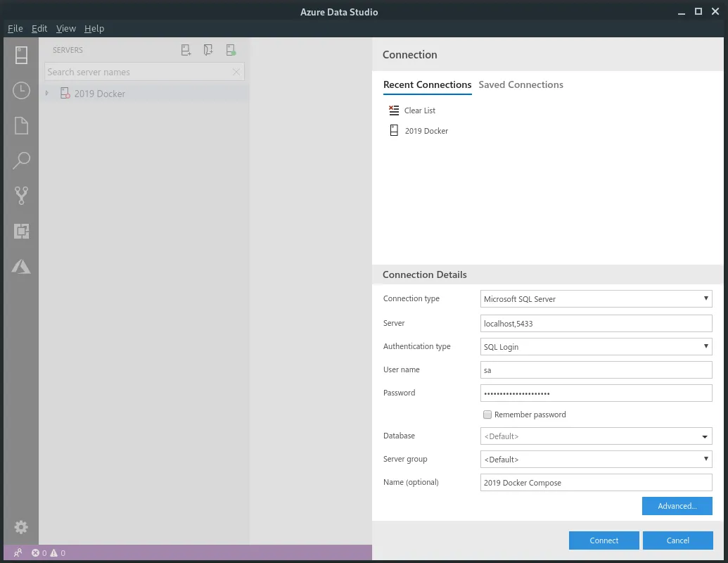The width and height of the screenshot is (728, 563).
Task: Click the Server input field
Action: (596, 323)
